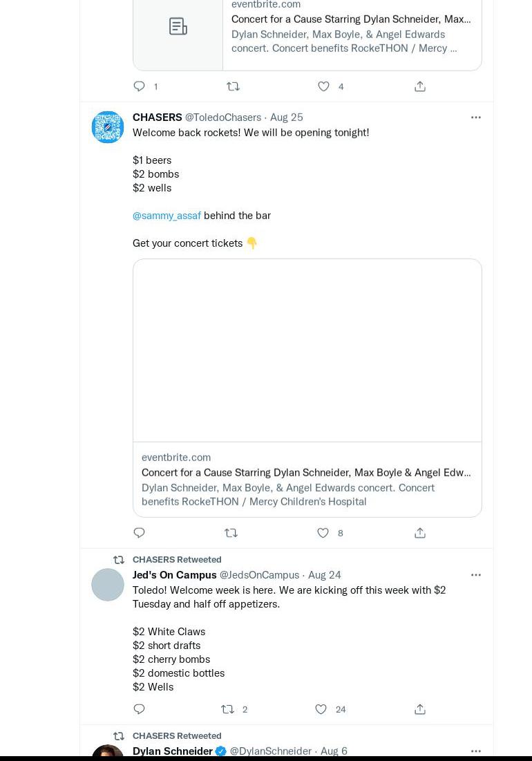The height and width of the screenshot is (761, 532).
Task: Reply to Jed's On Campus tweet
Action: pyautogui.click(x=140, y=709)
